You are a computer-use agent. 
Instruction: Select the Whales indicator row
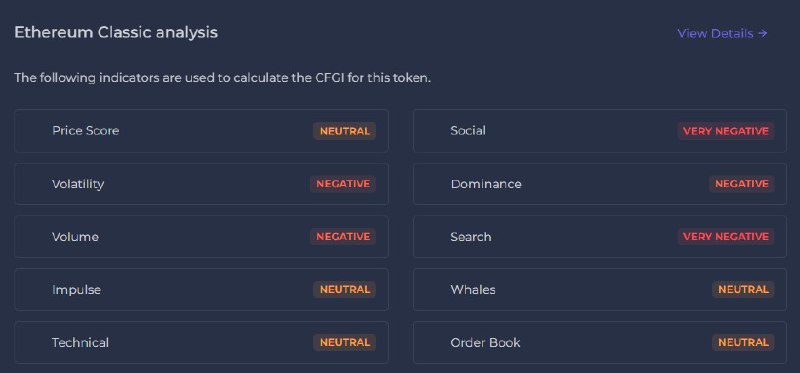coord(600,289)
